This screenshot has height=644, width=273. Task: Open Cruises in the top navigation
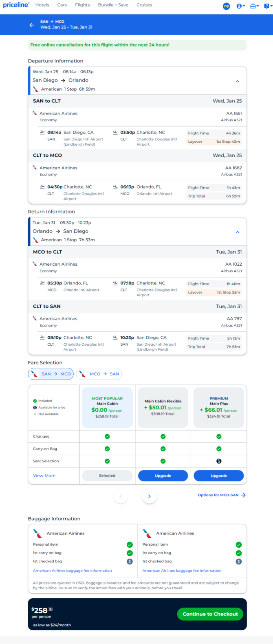pos(144,5)
